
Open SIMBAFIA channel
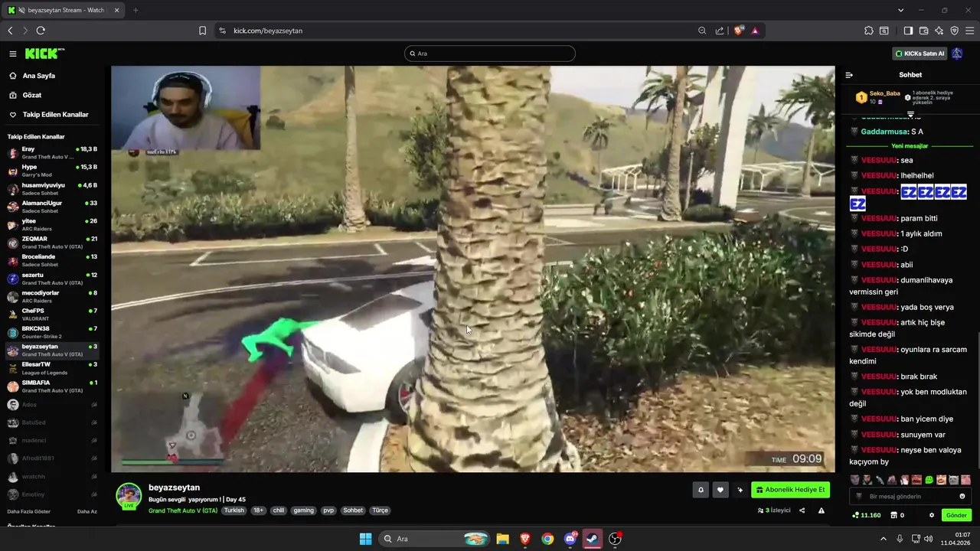52,386
